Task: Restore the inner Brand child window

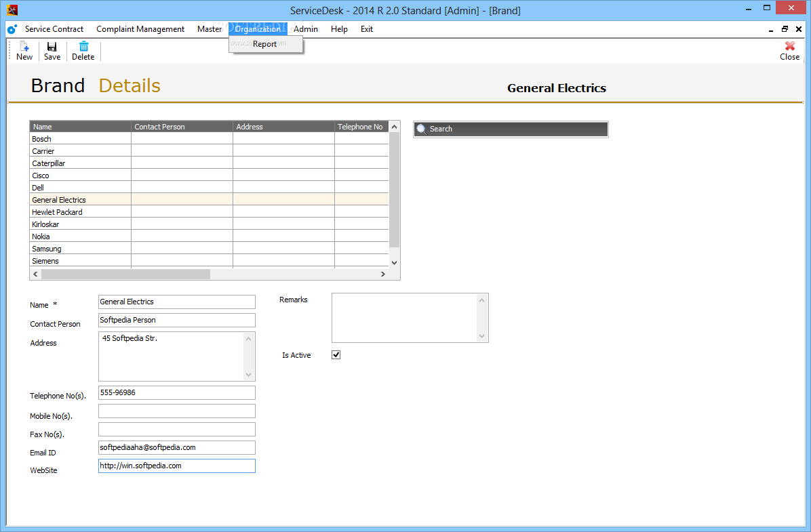Action: 785,29
